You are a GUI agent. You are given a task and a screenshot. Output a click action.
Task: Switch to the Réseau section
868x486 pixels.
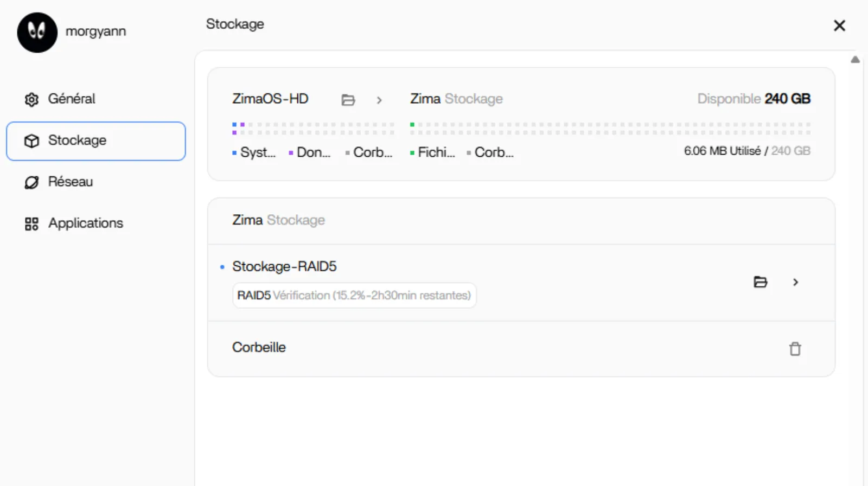71,182
